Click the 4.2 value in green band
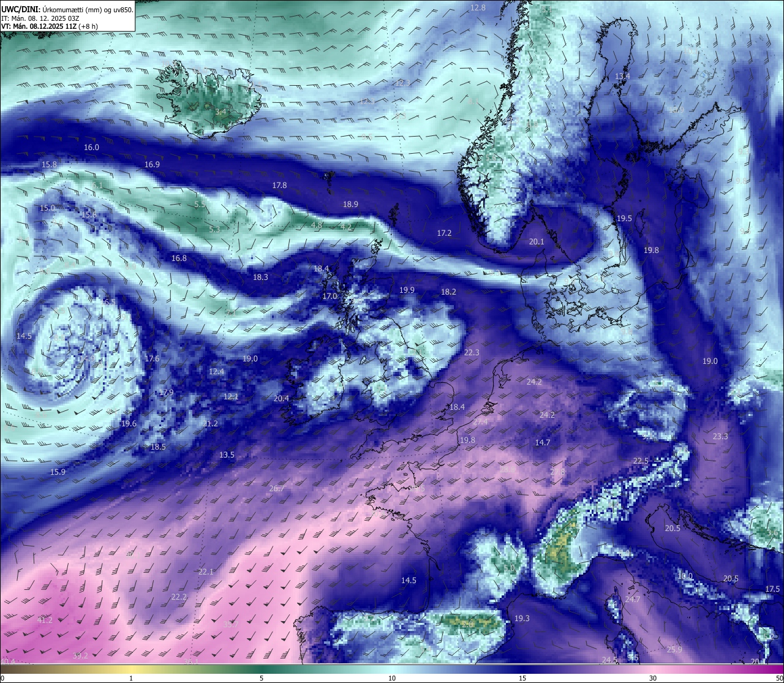Viewport: 784px width, 683px height. point(346,227)
